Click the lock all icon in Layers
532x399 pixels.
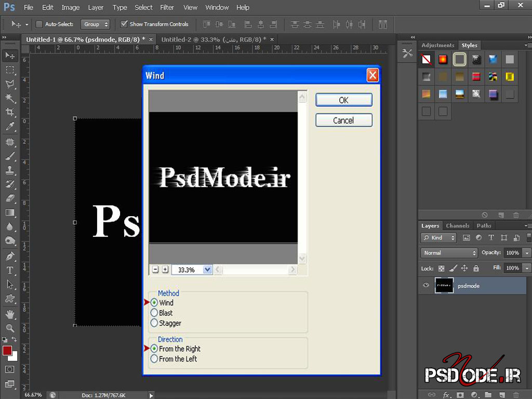pyautogui.click(x=476, y=269)
